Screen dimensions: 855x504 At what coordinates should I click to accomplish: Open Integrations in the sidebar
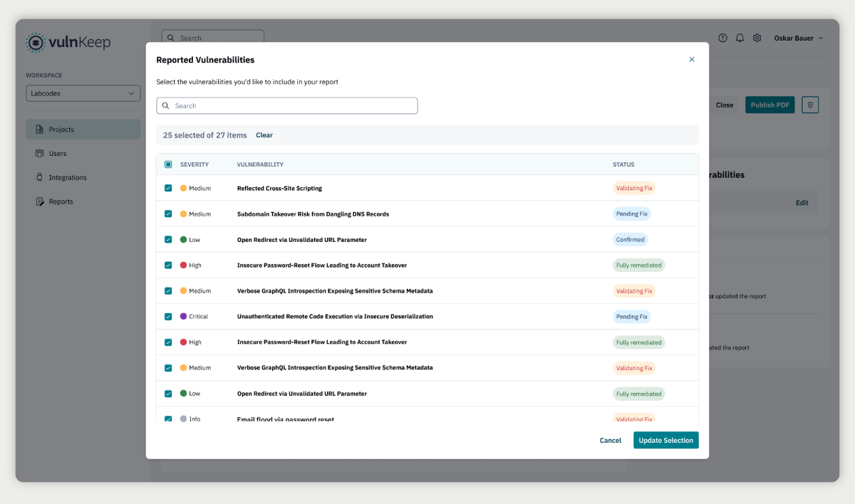(x=83, y=178)
